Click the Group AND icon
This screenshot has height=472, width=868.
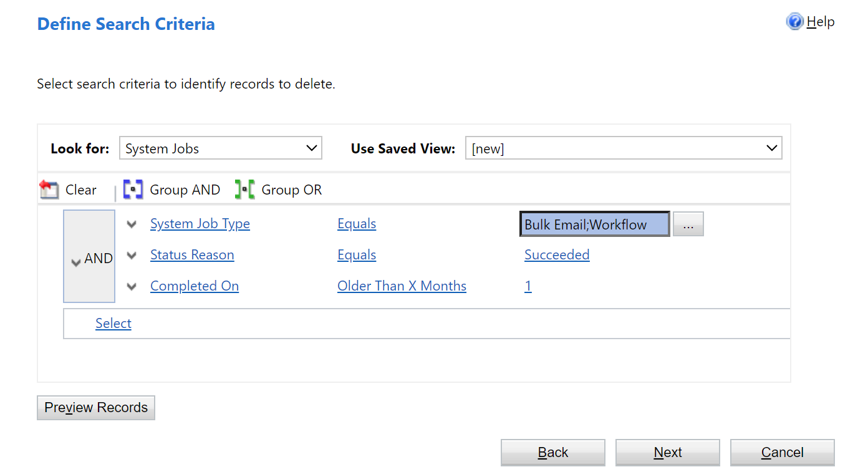click(133, 190)
